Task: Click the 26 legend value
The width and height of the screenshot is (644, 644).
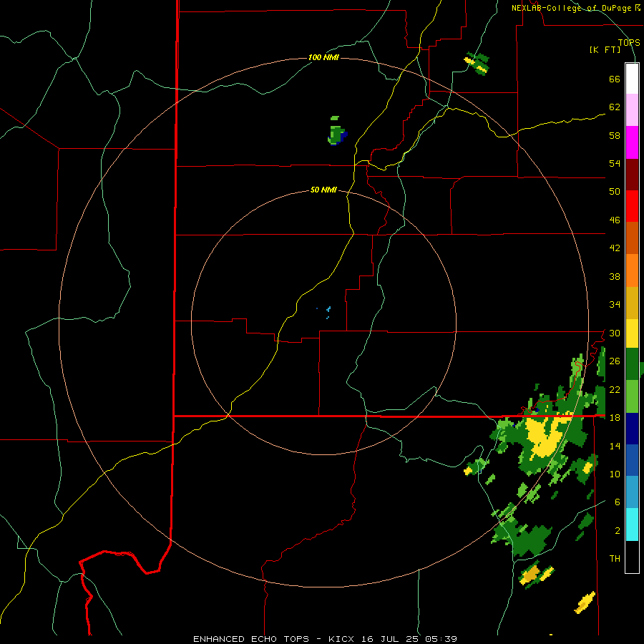Action: click(x=615, y=361)
